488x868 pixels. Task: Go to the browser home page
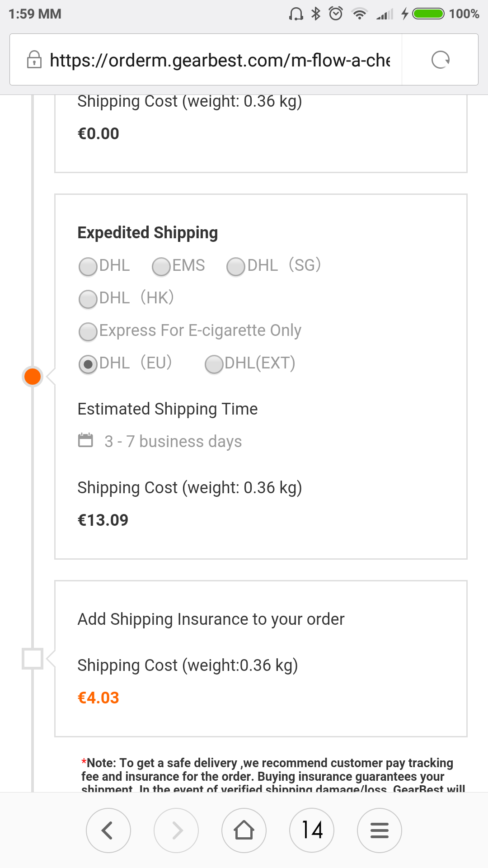(x=244, y=830)
